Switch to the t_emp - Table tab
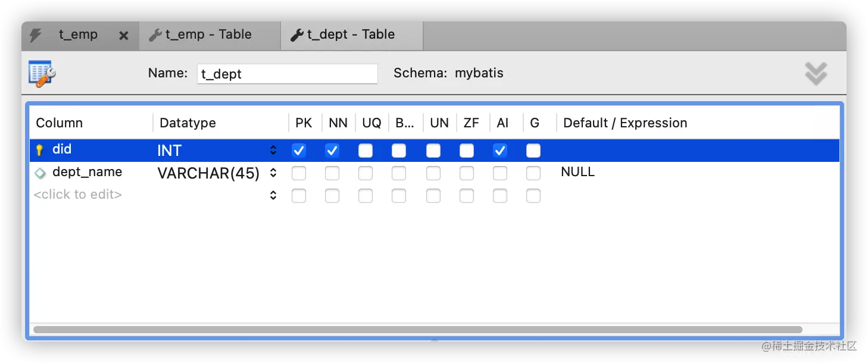 coord(209,35)
